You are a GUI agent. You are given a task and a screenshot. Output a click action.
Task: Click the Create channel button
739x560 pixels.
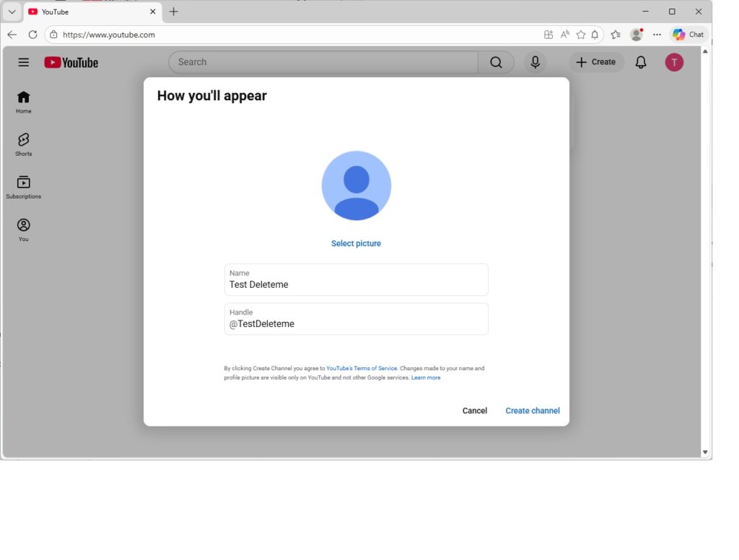click(532, 410)
